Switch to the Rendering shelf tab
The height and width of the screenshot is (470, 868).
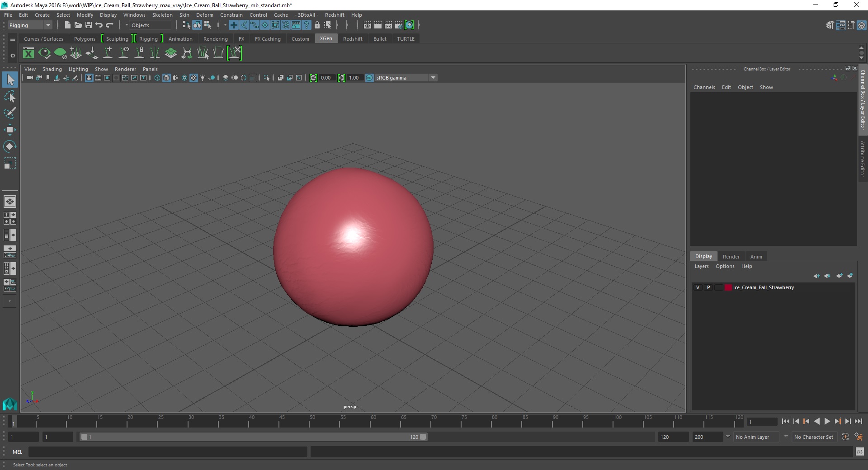point(215,39)
